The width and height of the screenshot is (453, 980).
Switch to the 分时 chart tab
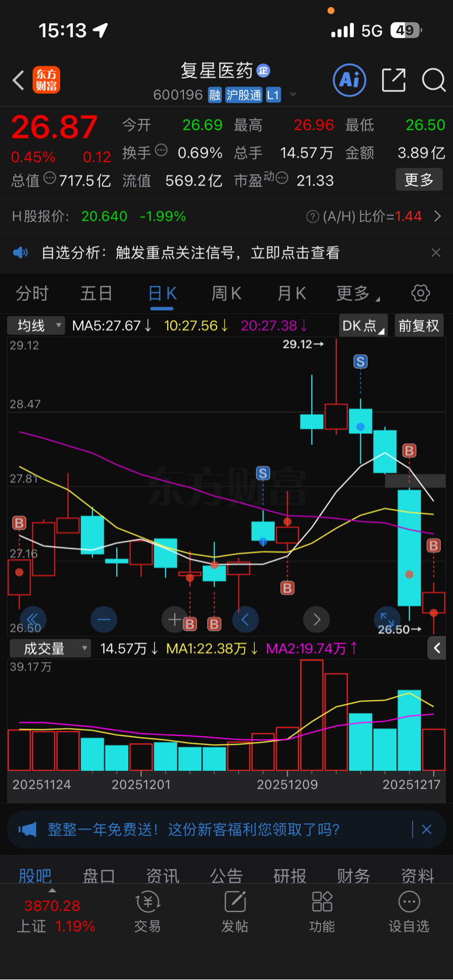click(x=32, y=293)
